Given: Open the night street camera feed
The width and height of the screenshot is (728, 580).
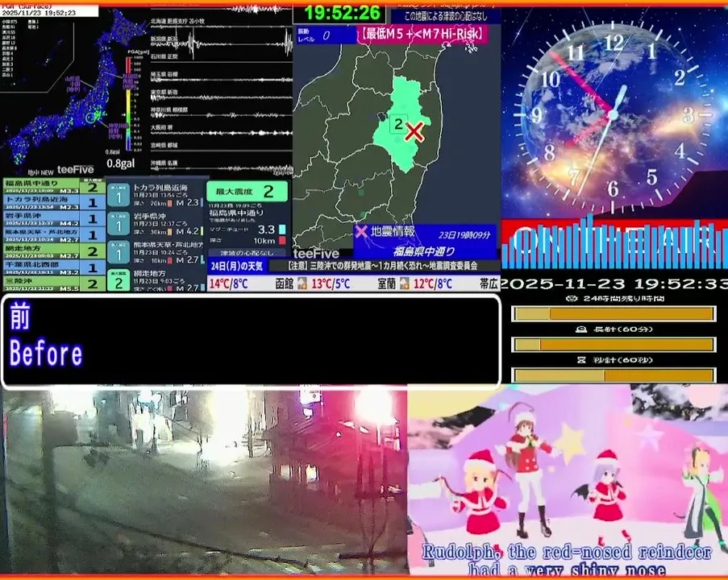Looking at the screenshot, I should pos(204,482).
